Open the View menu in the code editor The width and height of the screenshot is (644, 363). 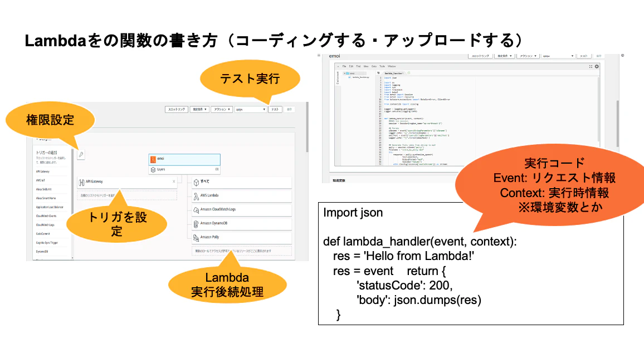point(366,66)
